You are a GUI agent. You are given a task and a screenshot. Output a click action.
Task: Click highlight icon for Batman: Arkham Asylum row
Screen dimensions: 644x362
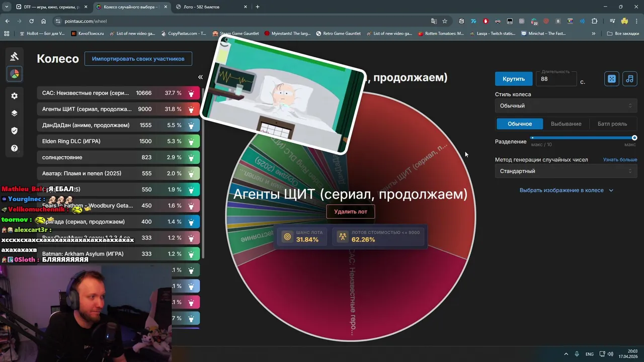click(191, 254)
